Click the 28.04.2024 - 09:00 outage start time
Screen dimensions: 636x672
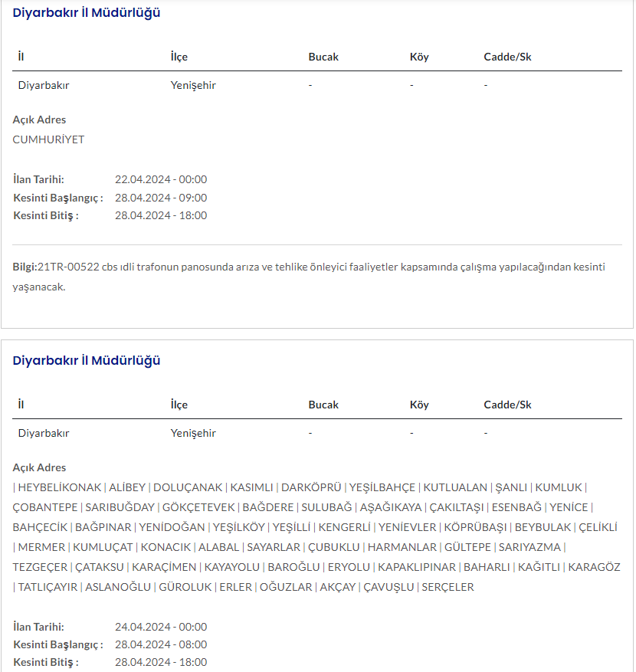tap(161, 198)
